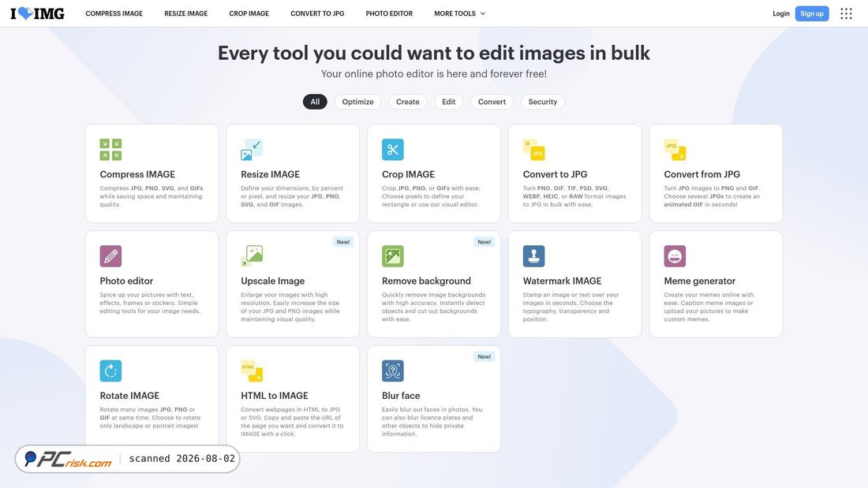868x488 pixels.
Task: Click the iLoveIMG logo
Action: click(37, 13)
